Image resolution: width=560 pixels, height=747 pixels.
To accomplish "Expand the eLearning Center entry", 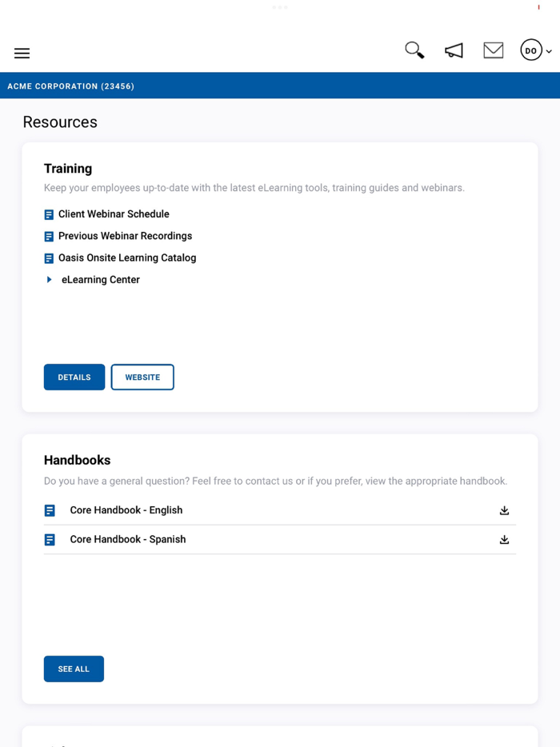I will click(x=49, y=279).
